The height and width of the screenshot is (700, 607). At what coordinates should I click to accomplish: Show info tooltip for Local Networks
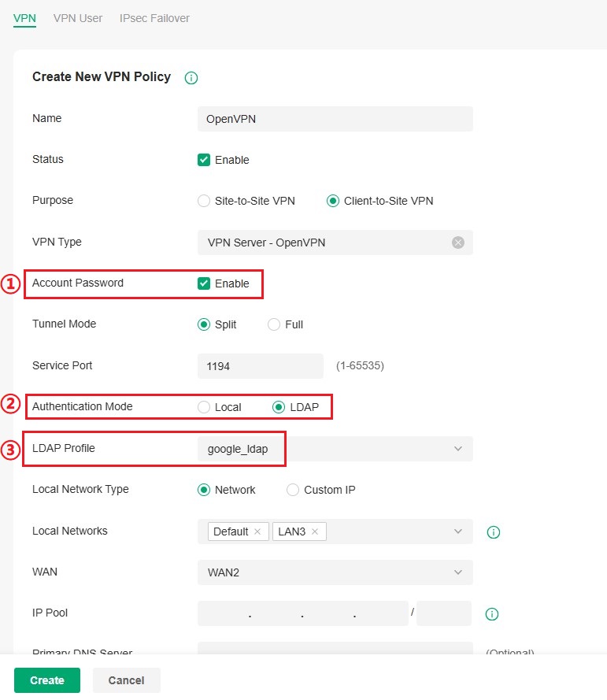click(493, 532)
